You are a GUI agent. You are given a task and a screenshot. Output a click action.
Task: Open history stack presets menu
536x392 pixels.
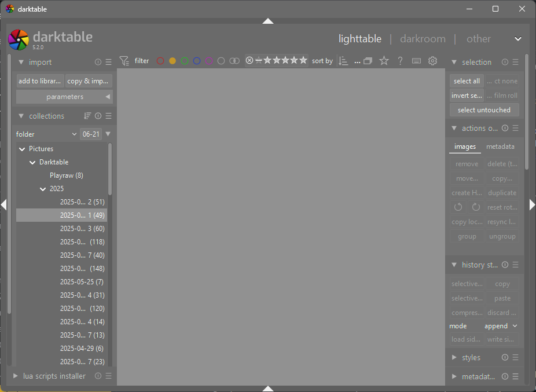point(516,265)
